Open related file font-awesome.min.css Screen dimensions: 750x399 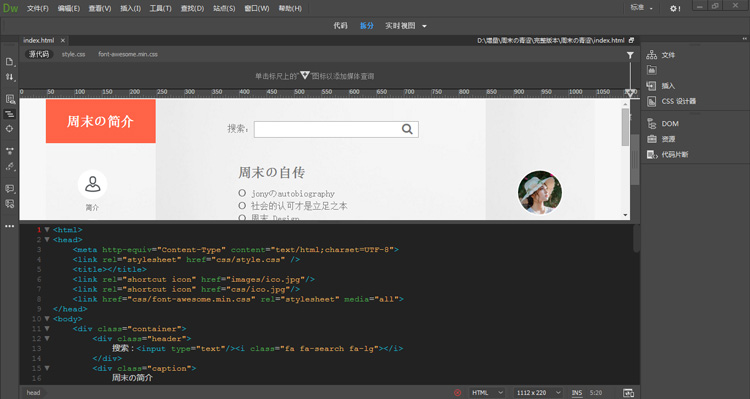pyautogui.click(x=128, y=54)
